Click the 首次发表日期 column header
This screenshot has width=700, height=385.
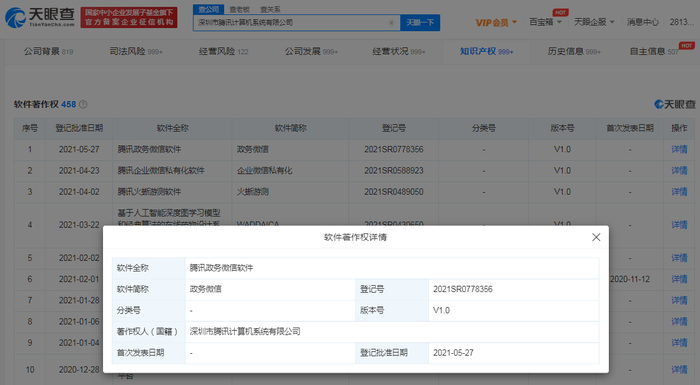(630, 128)
